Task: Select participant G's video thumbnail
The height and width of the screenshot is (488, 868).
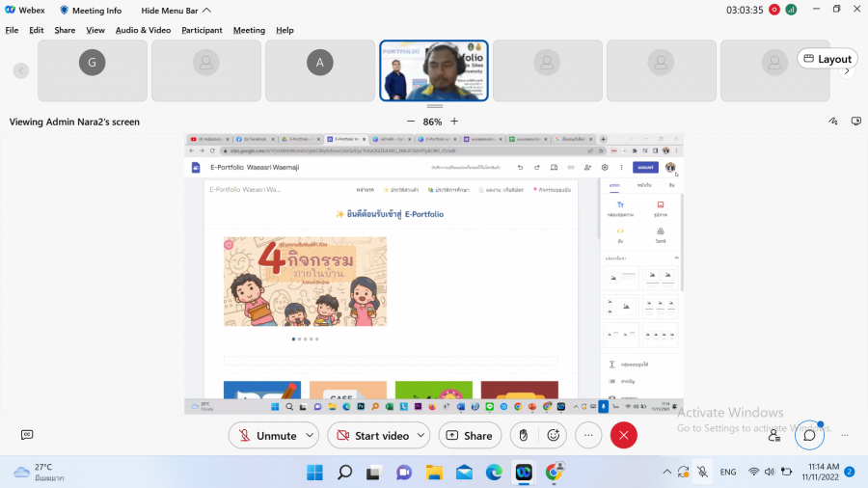Action: [x=93, y=70]
